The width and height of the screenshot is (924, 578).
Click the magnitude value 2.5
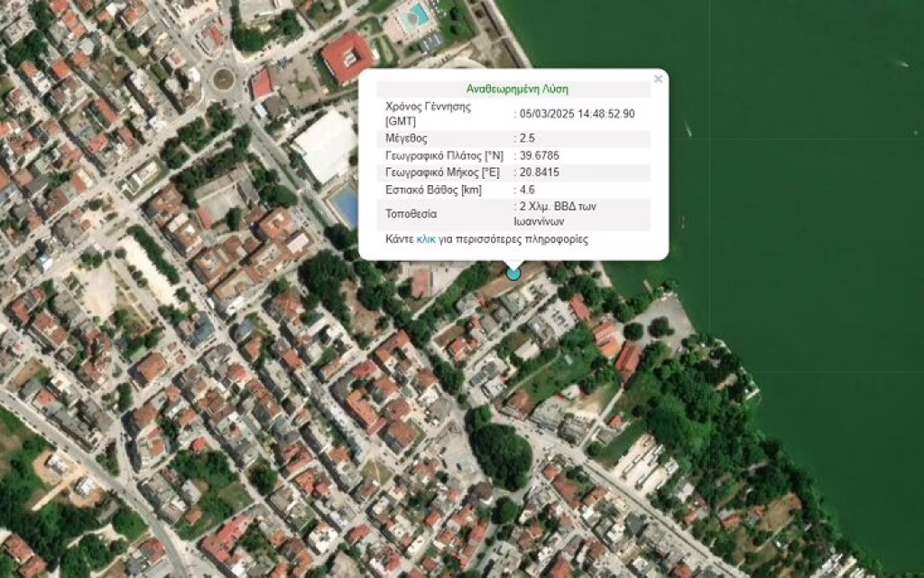click(527, 138)
